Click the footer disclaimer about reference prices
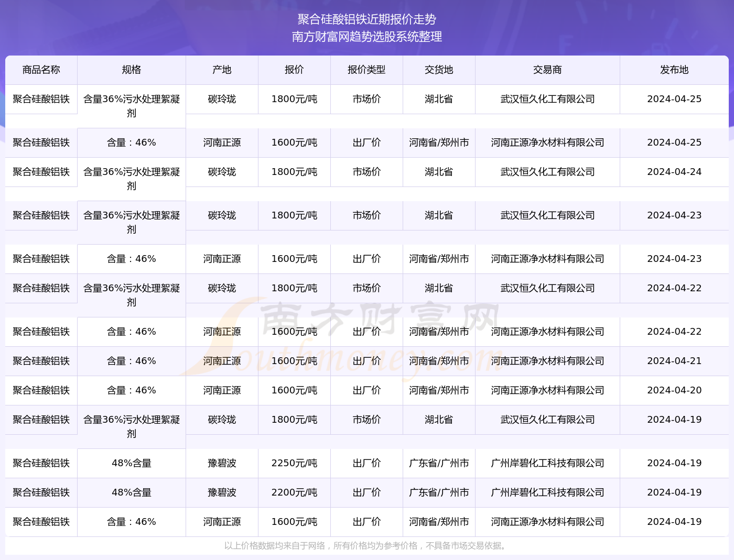 (366, 546)
